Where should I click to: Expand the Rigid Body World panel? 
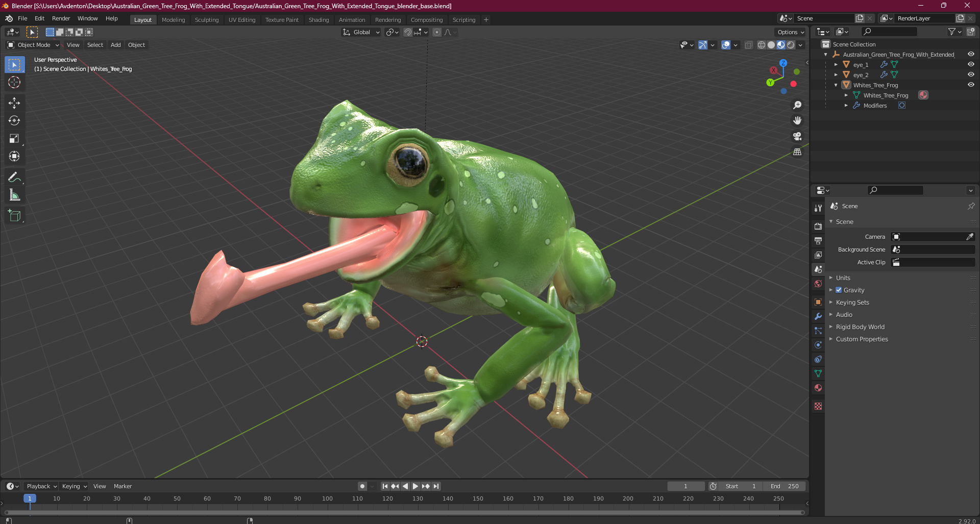click(860, 327)
